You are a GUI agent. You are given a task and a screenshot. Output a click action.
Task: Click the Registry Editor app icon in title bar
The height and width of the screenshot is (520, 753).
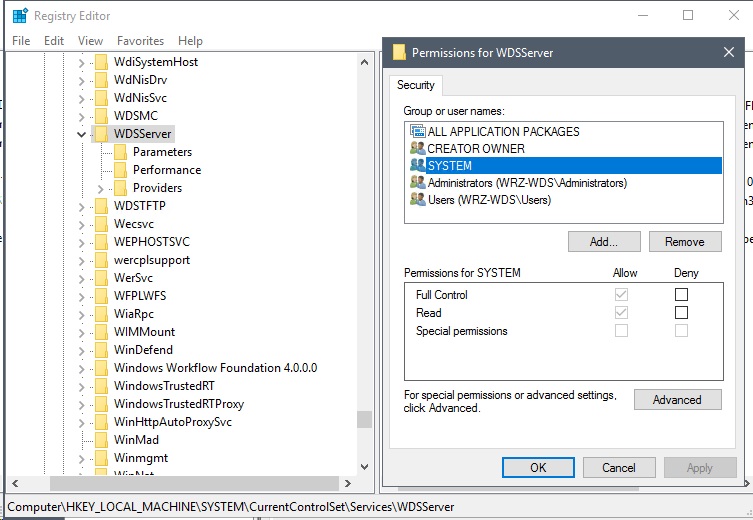click(20, 15)
